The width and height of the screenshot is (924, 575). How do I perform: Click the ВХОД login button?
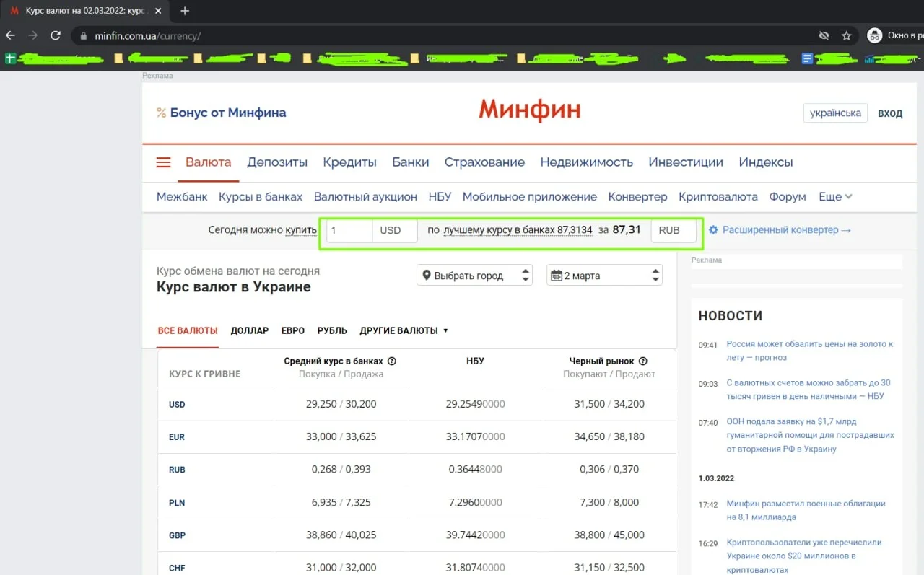[890, 113]
